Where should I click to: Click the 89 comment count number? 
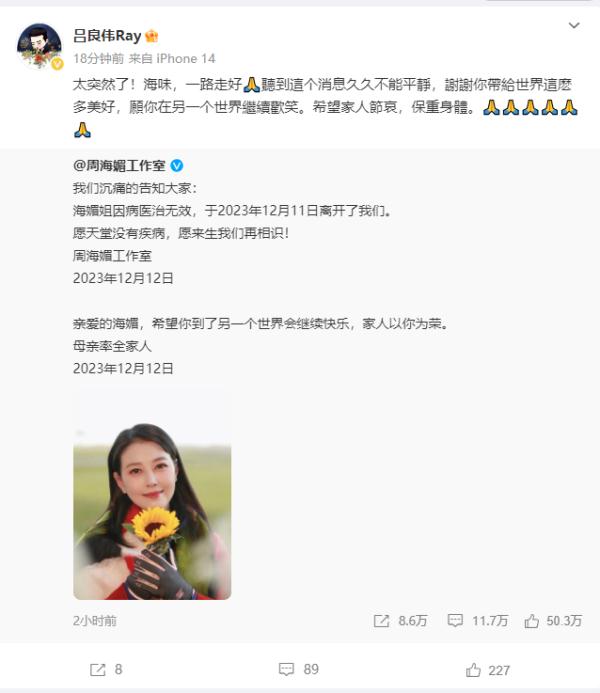pos(311,669)
